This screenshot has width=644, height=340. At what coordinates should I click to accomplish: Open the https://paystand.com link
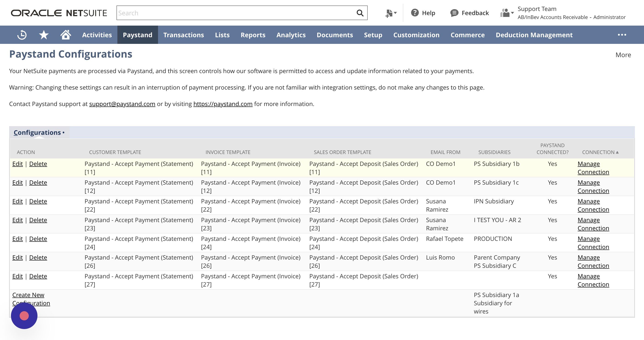pos(223,104)
